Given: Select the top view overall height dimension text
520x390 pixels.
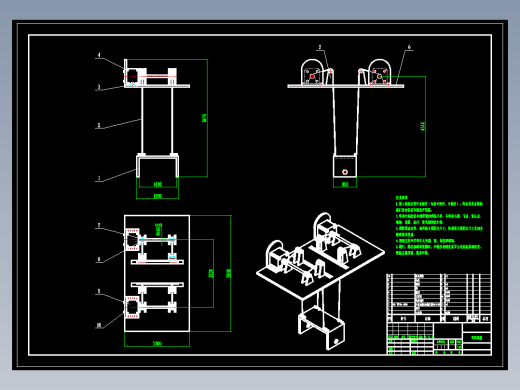Looking at the screenshot, I should tap(228, 273).
